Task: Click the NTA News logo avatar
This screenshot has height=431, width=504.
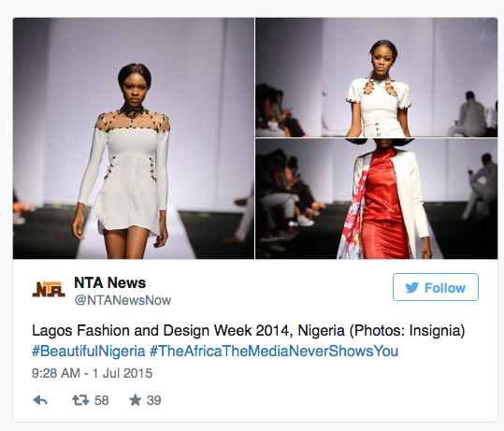Action: (x=49, y=289)
